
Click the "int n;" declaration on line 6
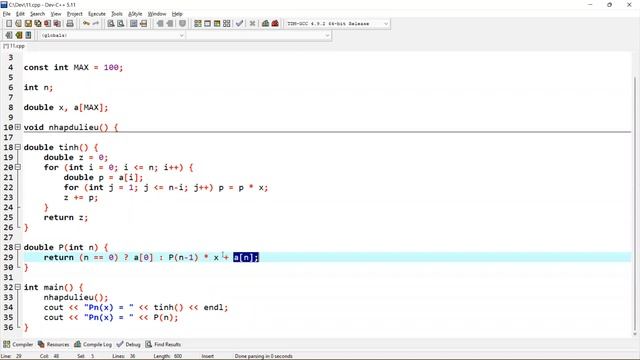coord(38,87)
